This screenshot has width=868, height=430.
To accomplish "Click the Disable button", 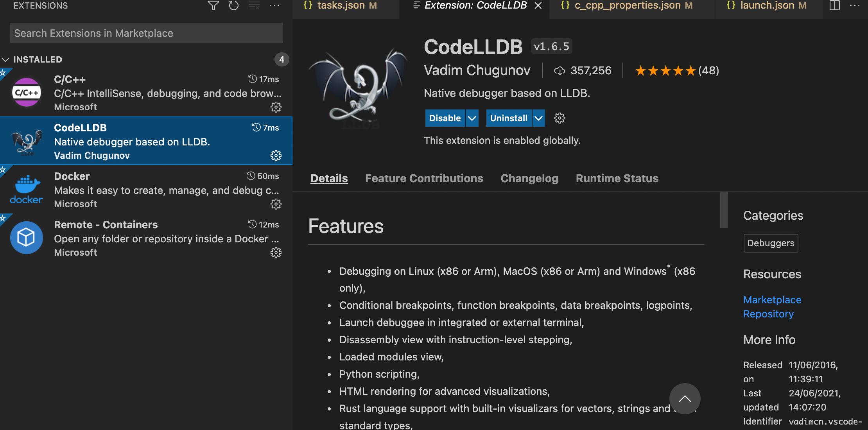I will click(445, 118).
